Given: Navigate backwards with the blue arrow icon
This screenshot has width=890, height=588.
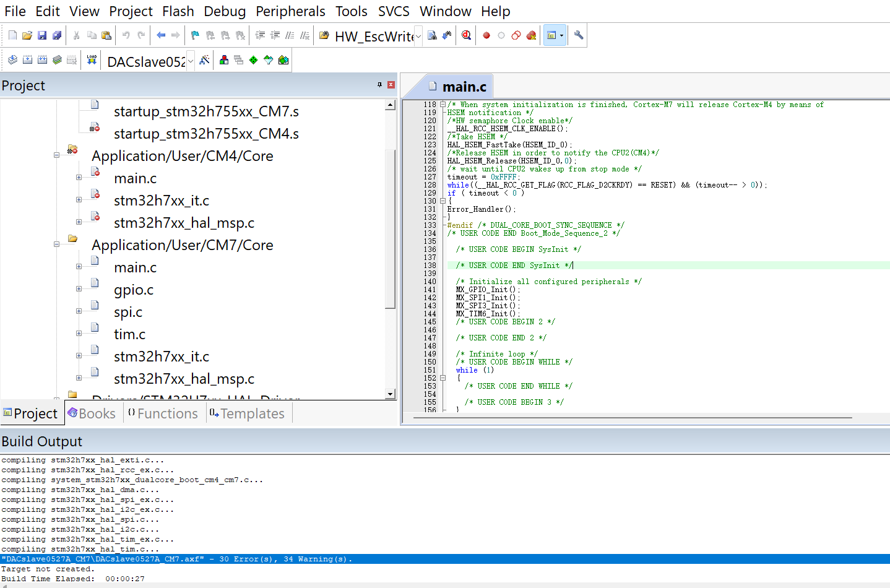Looking at the screenshot, I should click(x=161, y=36).
